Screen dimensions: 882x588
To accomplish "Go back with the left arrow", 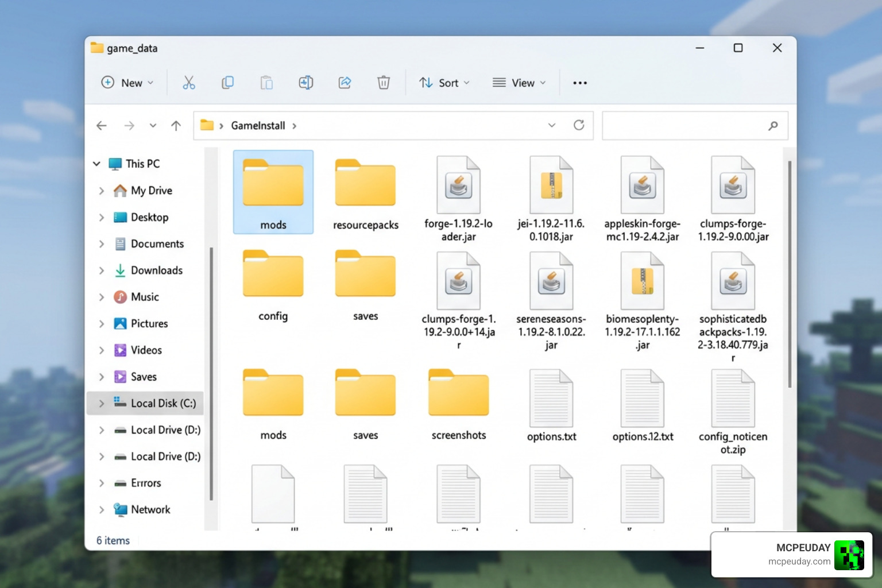I will coord(102,125).
